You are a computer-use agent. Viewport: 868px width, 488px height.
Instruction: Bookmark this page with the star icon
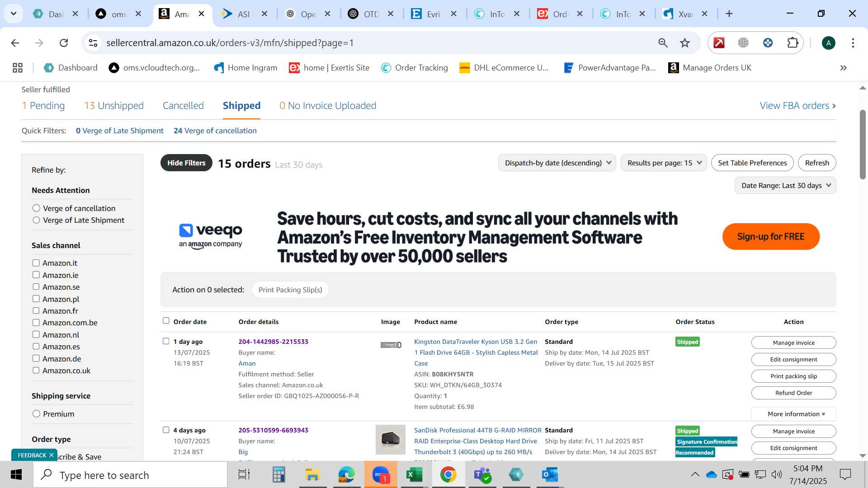tap(685, 43)
